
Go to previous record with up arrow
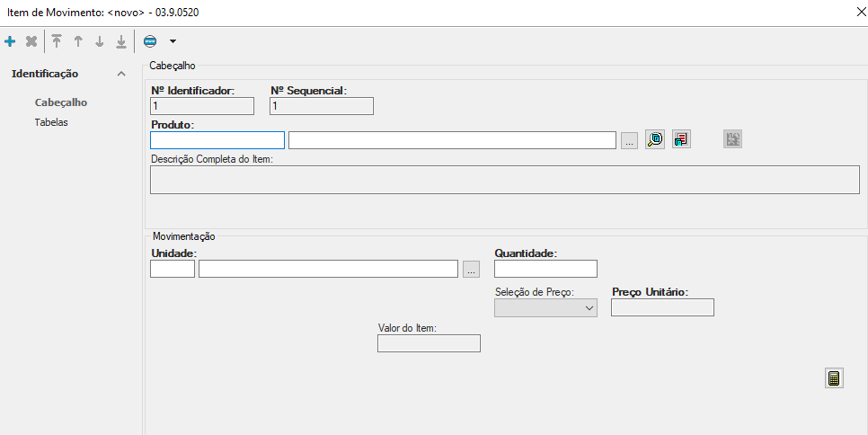tap(78, 41)
